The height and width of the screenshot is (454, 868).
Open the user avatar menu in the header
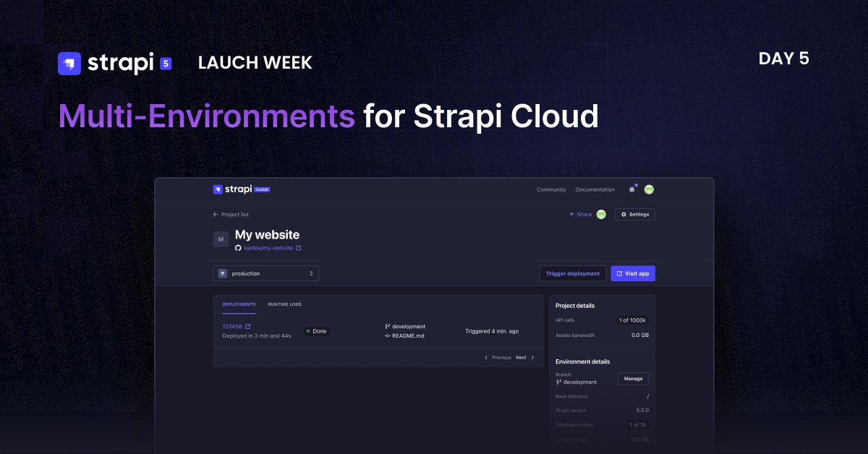tap(649, 189)
